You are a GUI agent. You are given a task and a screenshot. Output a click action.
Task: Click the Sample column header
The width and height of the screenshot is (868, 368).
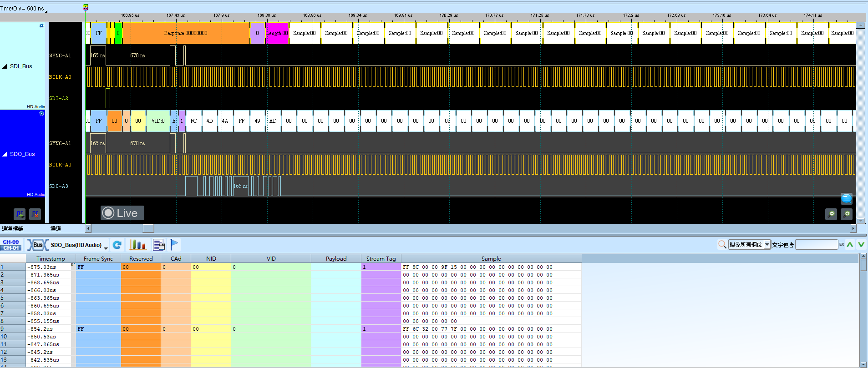point(491,259)
